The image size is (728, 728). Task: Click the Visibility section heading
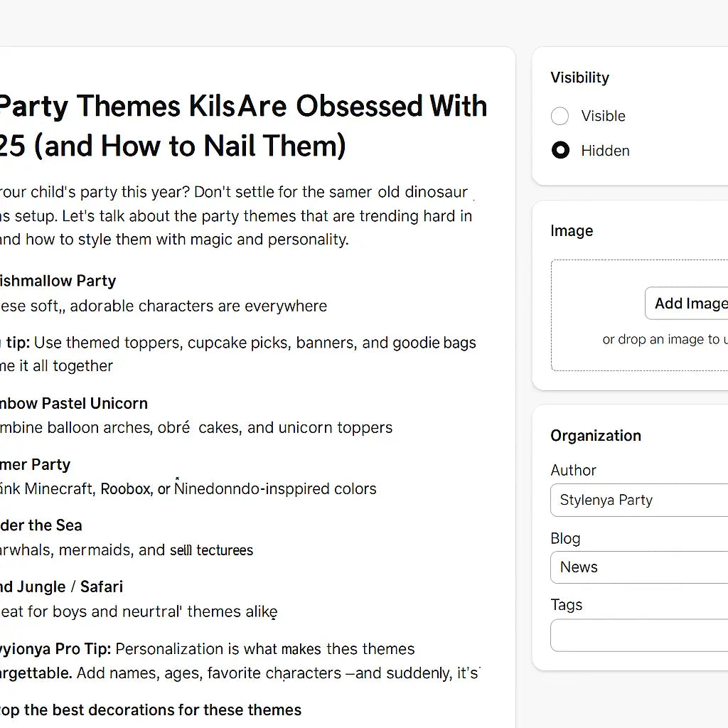pos(579,77)
